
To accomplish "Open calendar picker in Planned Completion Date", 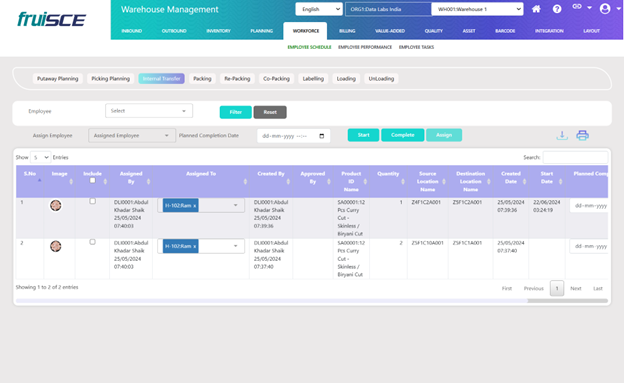I will point(322,136).
